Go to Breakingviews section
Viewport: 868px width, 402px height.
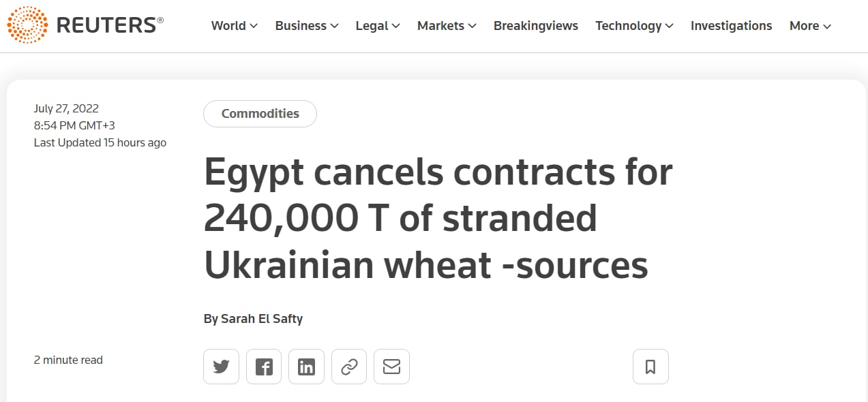[535, 26]
